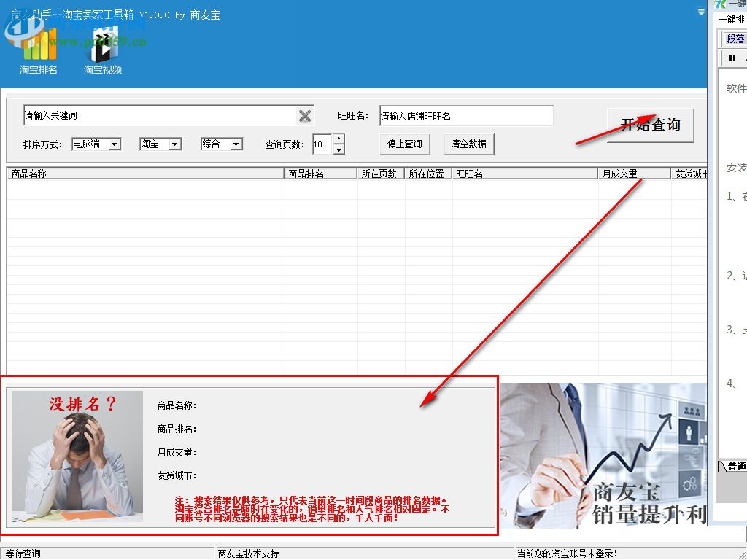Clear the keyword field using the X icon

click(304, 115)
